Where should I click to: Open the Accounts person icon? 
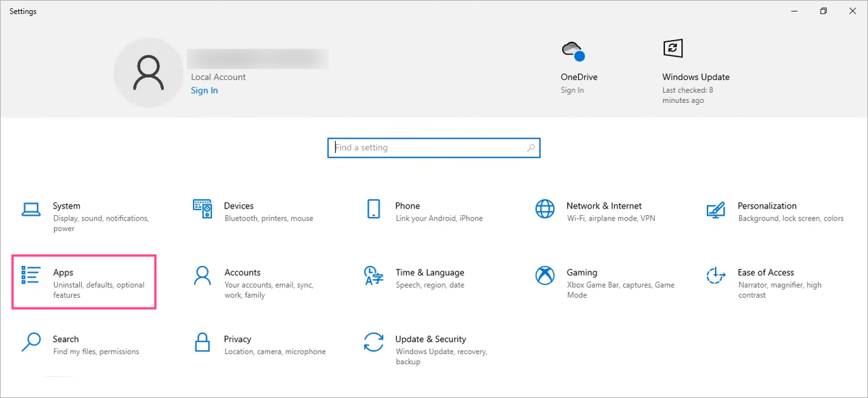(202, 275)
